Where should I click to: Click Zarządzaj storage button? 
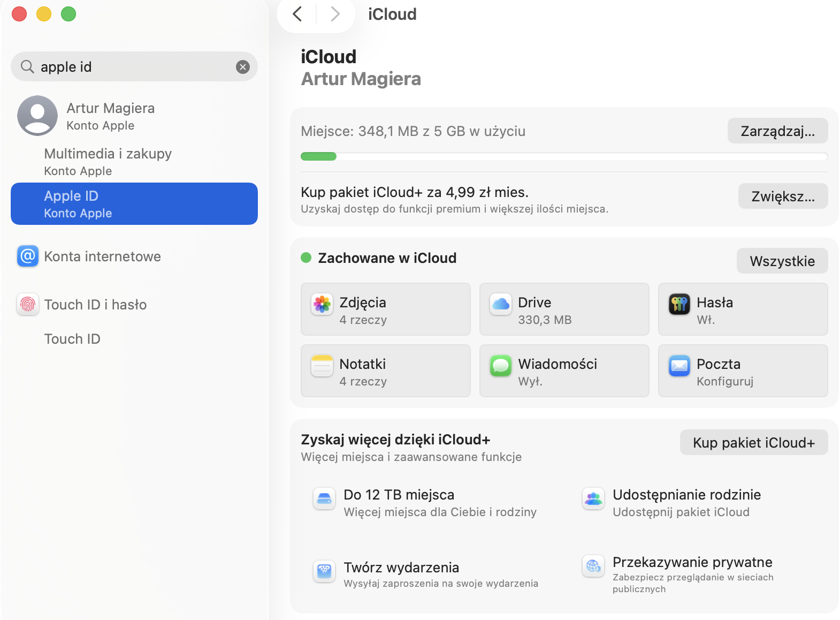(x=777, y=131)
